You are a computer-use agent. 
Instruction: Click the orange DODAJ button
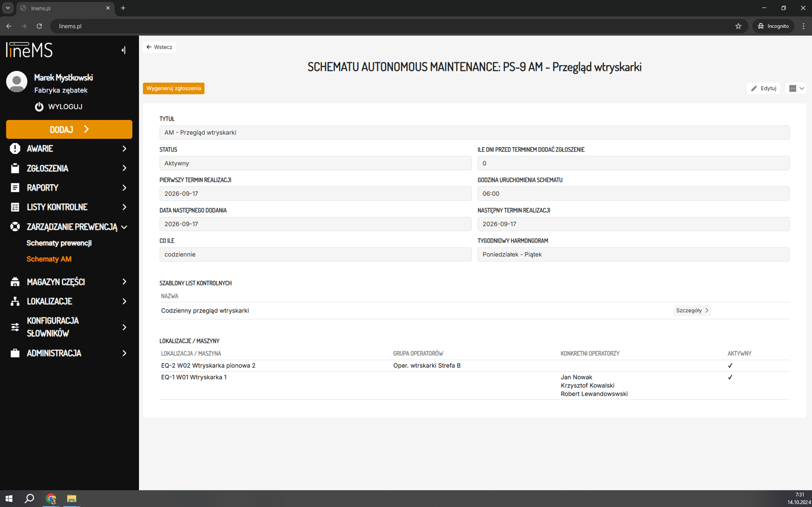pyautogui.click(x=69, y=129)
